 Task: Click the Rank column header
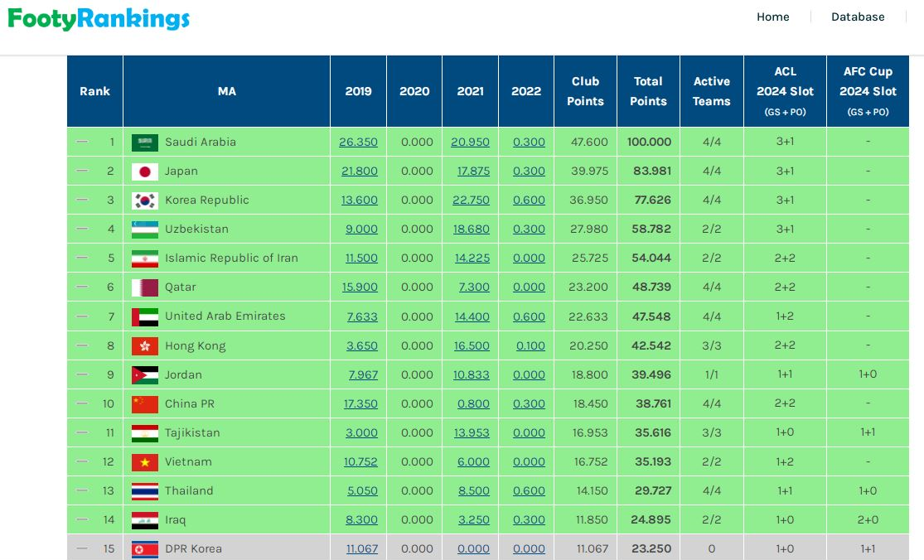[x=94, y=91]
